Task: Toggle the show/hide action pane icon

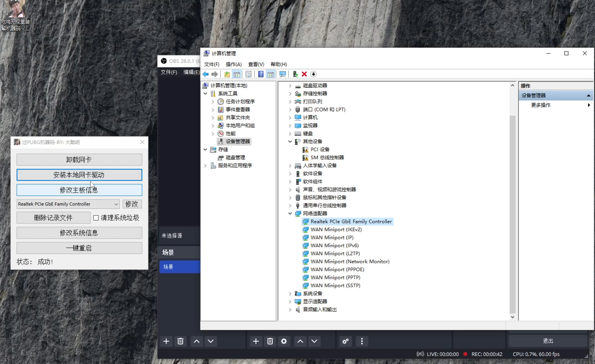Action: click(x=271, y=74)
